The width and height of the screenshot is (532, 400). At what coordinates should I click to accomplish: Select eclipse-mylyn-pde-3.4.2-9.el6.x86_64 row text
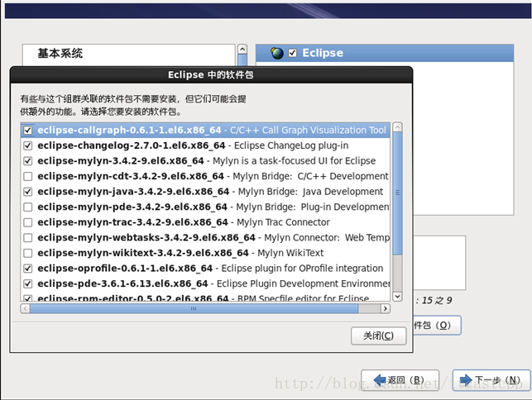[132, 207]
